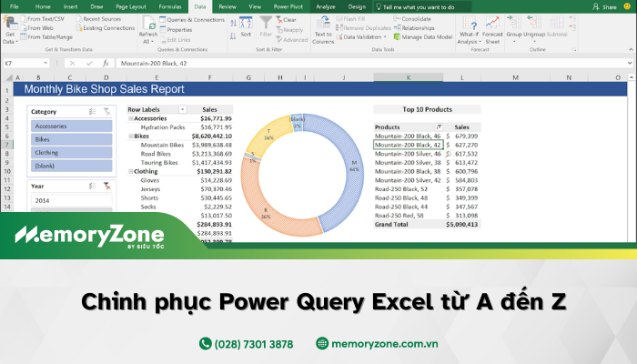
Task: Click Subtotal button
Action: [x=557, y=26]
